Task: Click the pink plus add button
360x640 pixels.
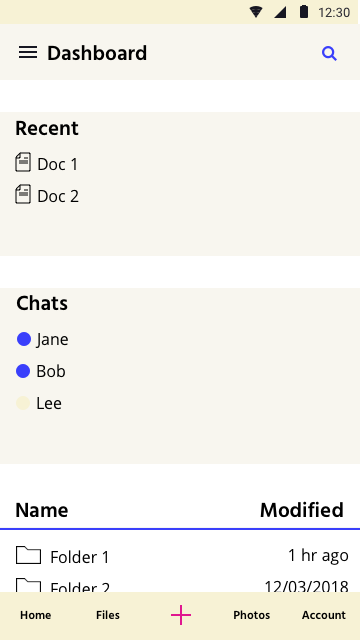Action: pos(181,615)
